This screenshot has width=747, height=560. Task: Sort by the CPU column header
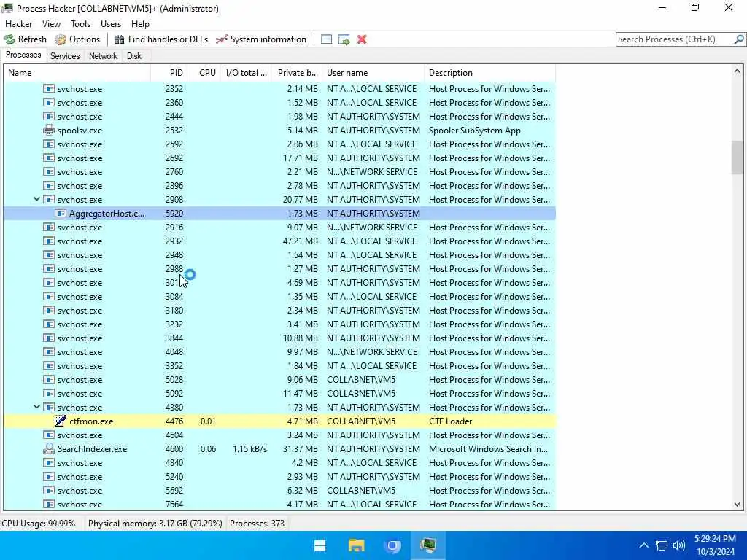[204, 73]
